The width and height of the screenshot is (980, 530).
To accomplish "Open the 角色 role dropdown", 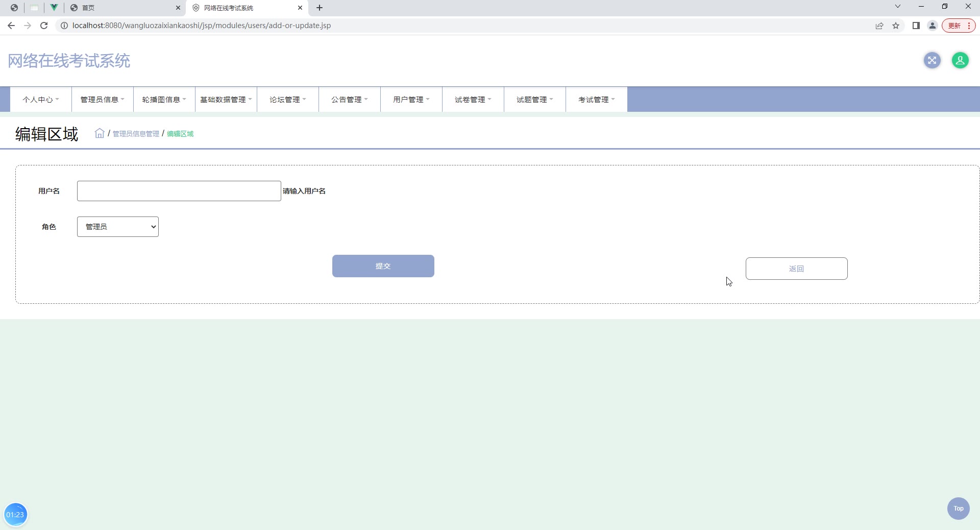I will click(x=118, y=227).
